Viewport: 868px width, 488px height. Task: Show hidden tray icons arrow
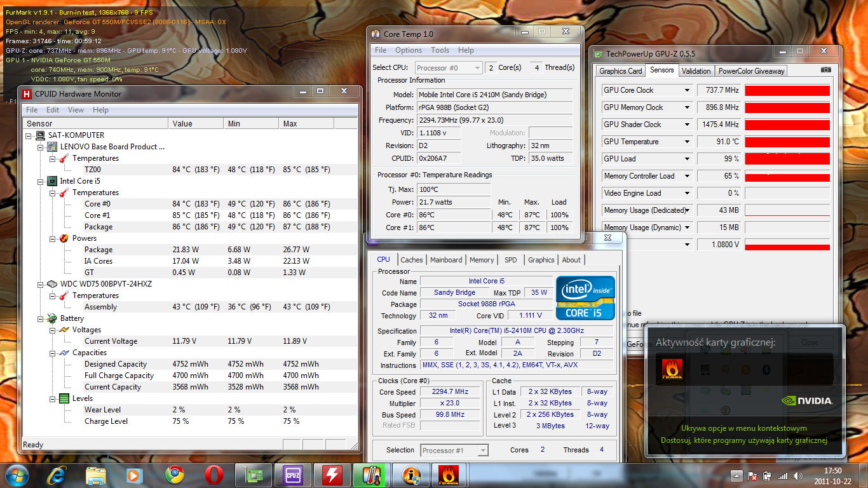click(736, 475)
